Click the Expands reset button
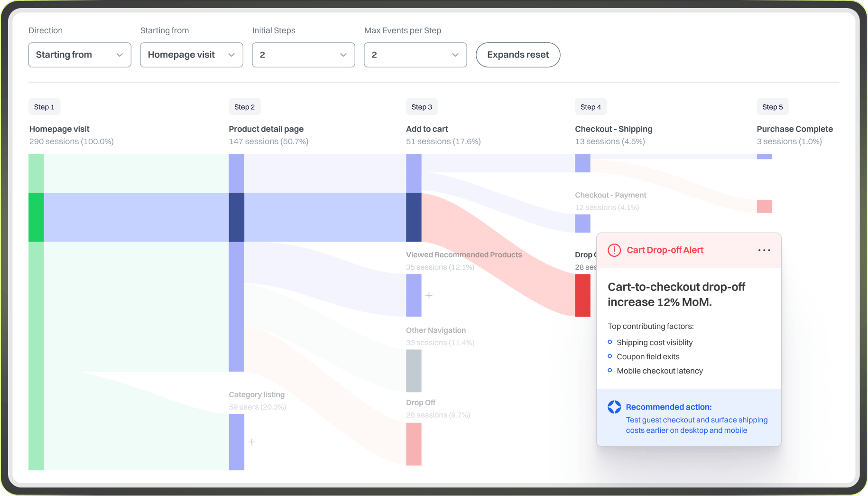 517,55
